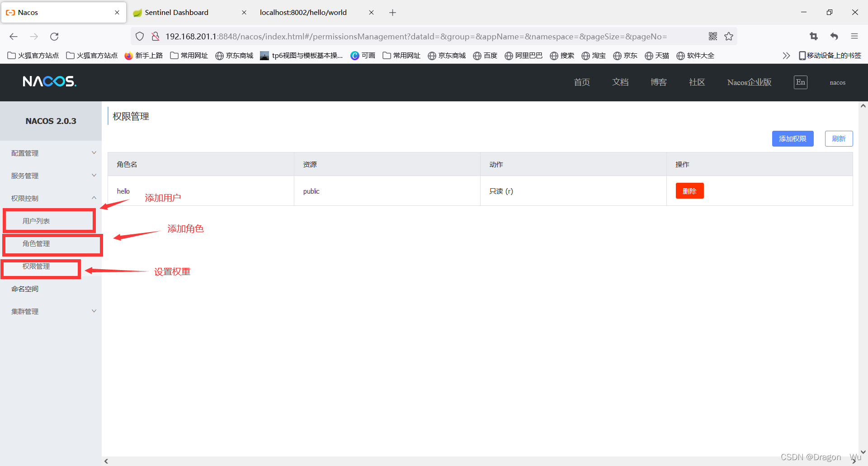Expand 配置管理 sidebar menu

pos(51,153)
